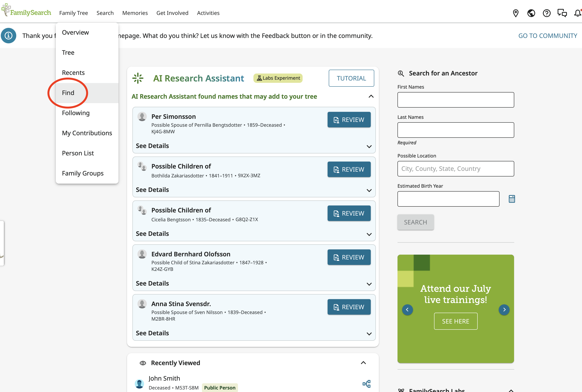
Task: Go to next carousel slide
Action: (x=504, y=310)
